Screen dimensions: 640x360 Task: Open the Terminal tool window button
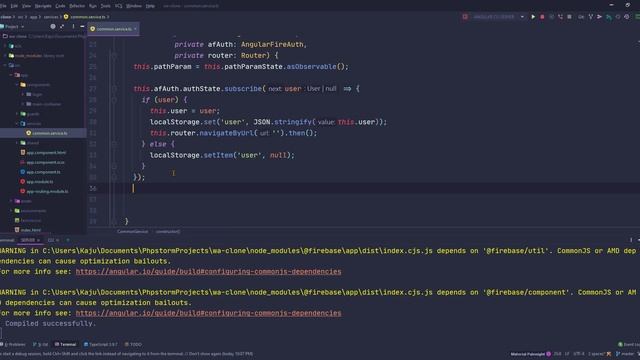[65, 344]
